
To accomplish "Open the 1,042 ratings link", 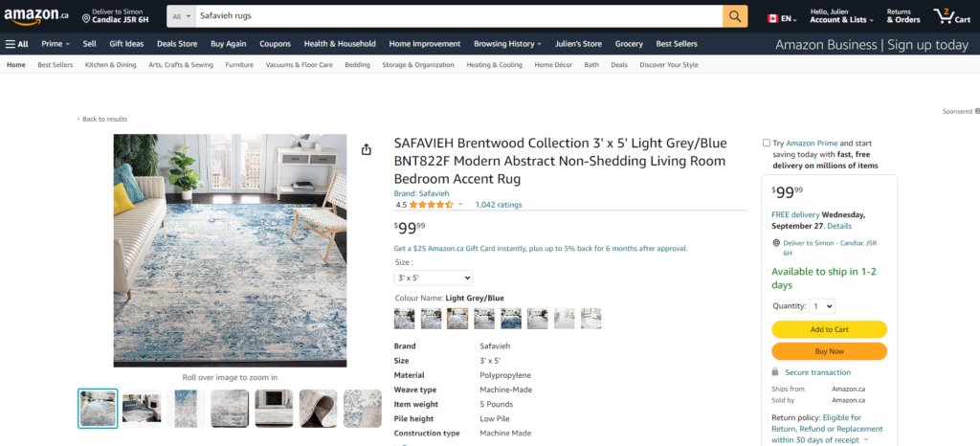I will (498, 205).
